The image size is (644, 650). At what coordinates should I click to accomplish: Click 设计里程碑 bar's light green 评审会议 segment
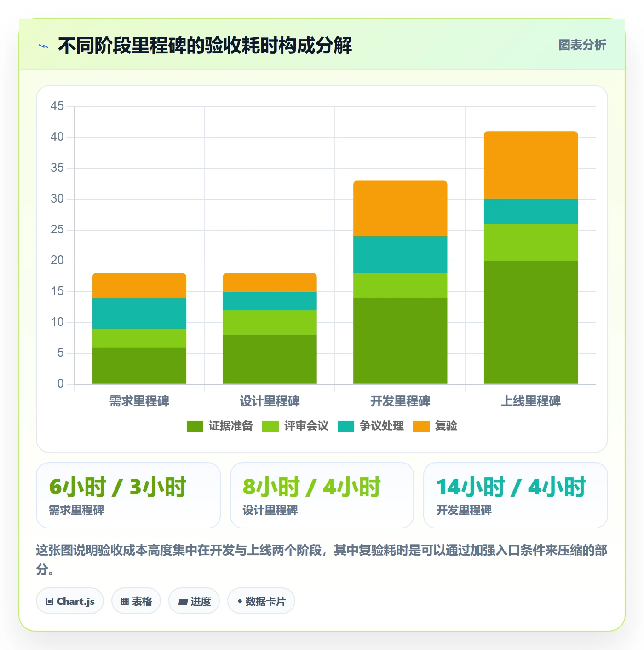[270, 322]
